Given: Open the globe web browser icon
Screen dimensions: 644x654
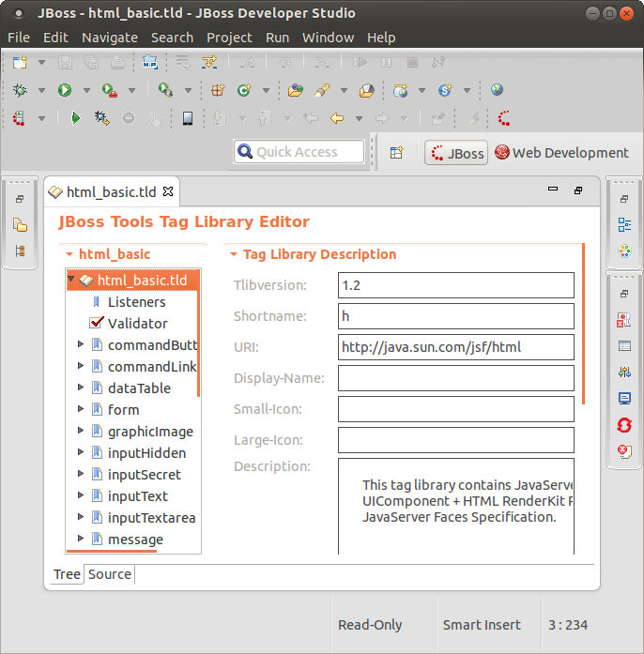Looking at the screenshot, I should [497, 89].
